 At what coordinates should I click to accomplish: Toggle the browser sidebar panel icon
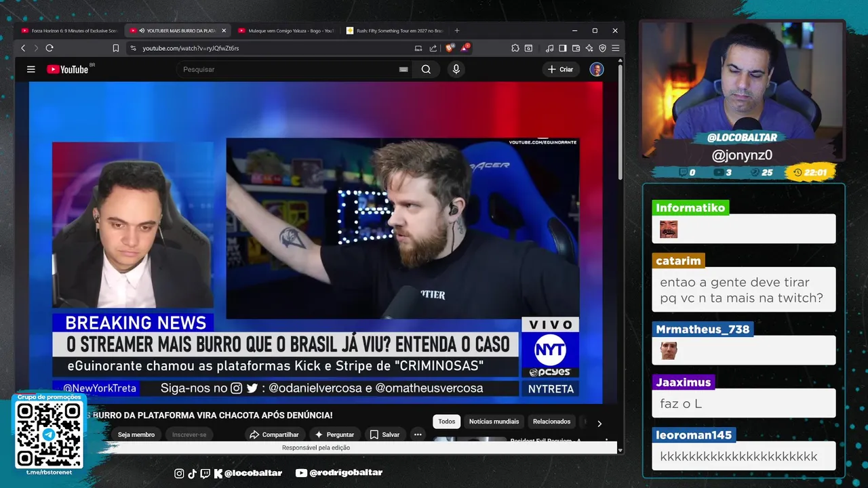pos(563,48)
